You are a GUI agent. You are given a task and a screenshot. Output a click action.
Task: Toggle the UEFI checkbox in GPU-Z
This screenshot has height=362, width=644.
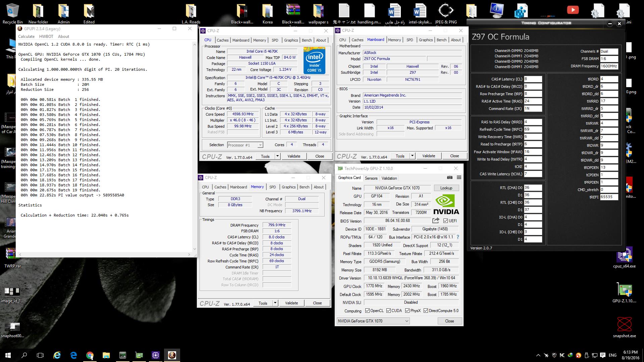click(445, 221)
